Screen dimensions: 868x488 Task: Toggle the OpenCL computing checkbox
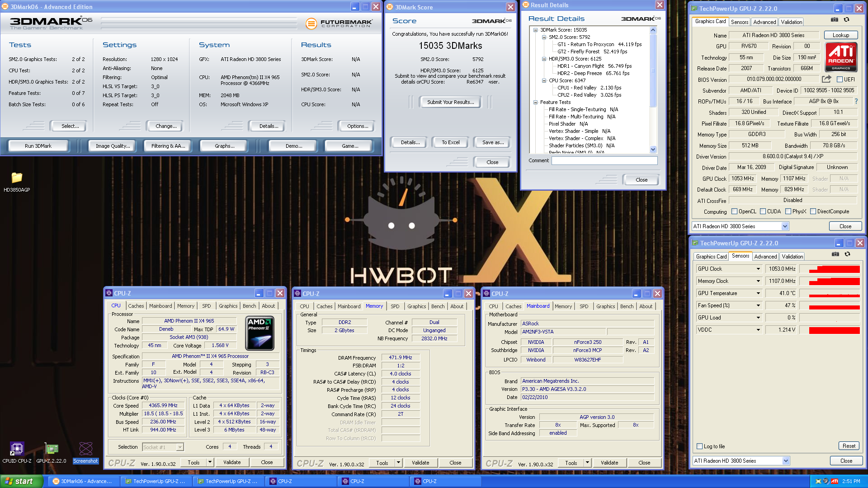pos(735,211)
